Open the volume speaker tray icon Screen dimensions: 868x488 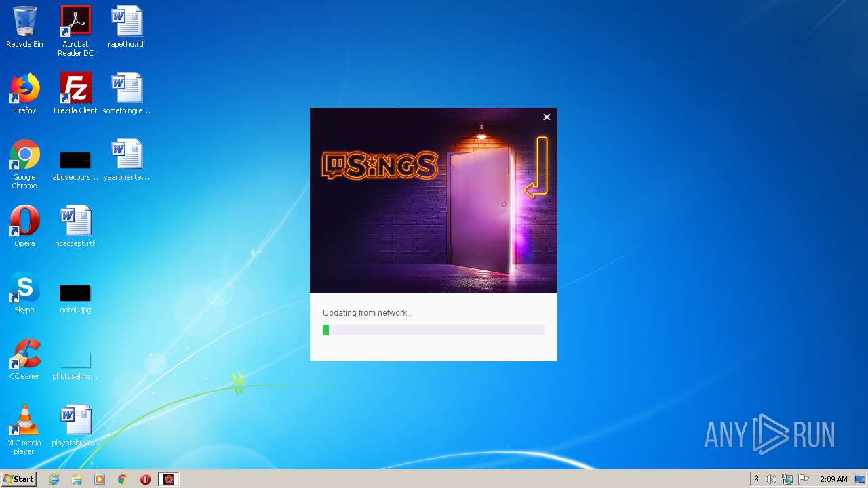tap(770, 479)
